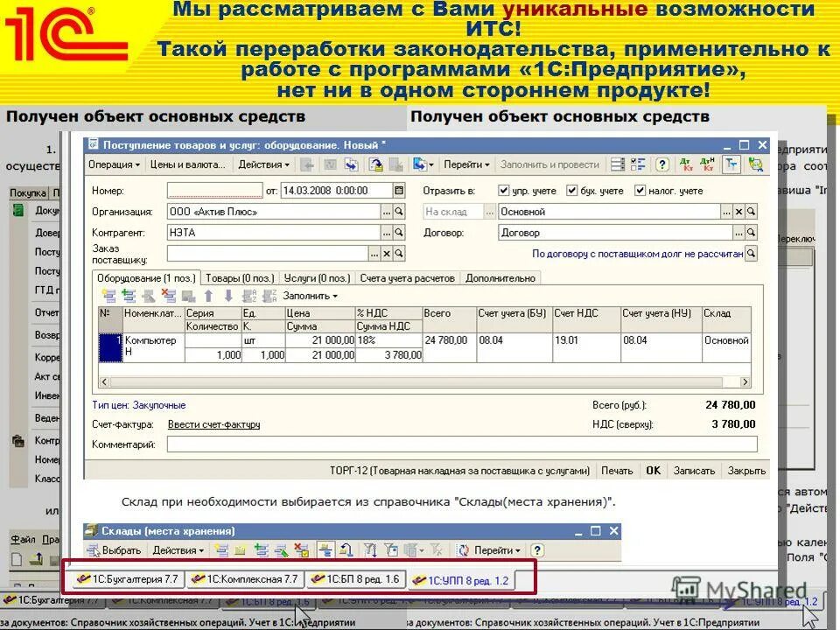This screenshot has width=840, height=630.
Task: Open selection for Организация field
Action: pos(387,212)
